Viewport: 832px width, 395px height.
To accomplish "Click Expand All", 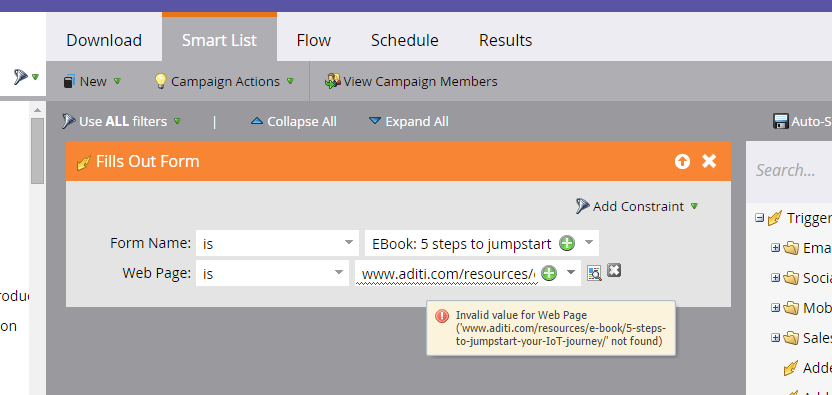I will tap(409, 122).
